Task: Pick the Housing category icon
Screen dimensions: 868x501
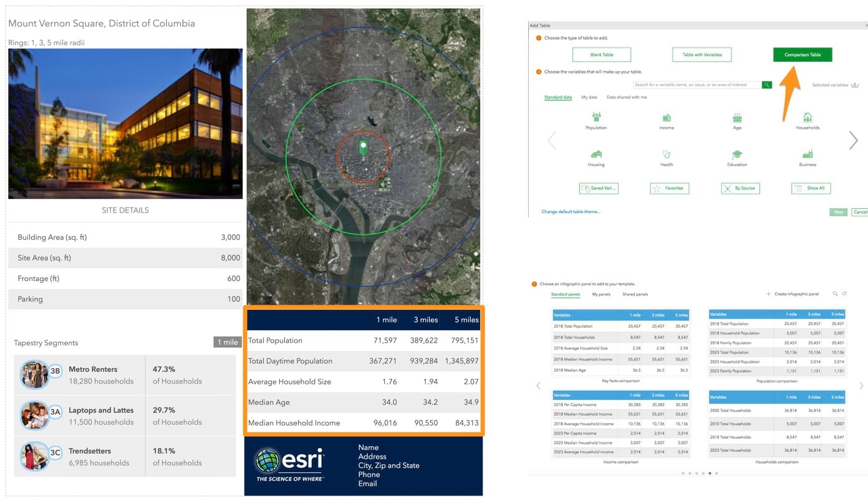Action: pyautogui.click(x=596, y=154)
